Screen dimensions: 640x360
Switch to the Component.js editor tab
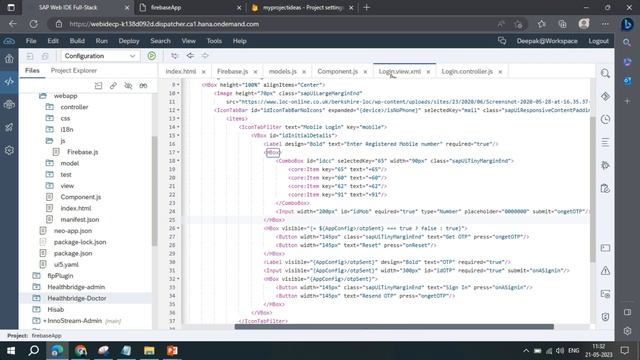(x=338, y=71)
